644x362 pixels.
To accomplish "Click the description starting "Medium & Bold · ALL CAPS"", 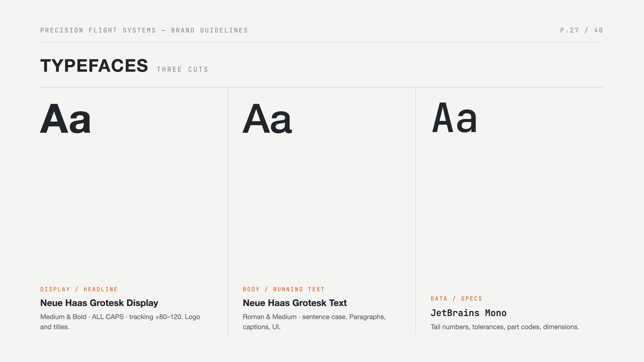I will [x=120, y=322].
